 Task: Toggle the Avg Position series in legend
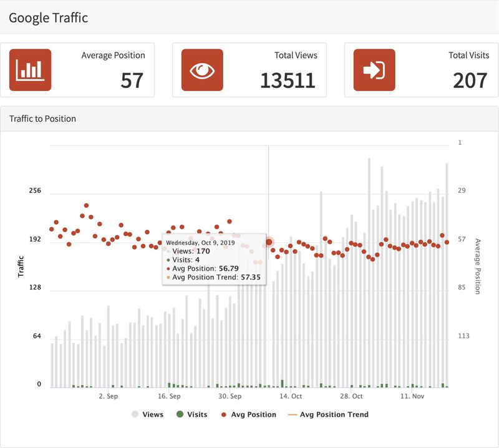tap(248, 414)
